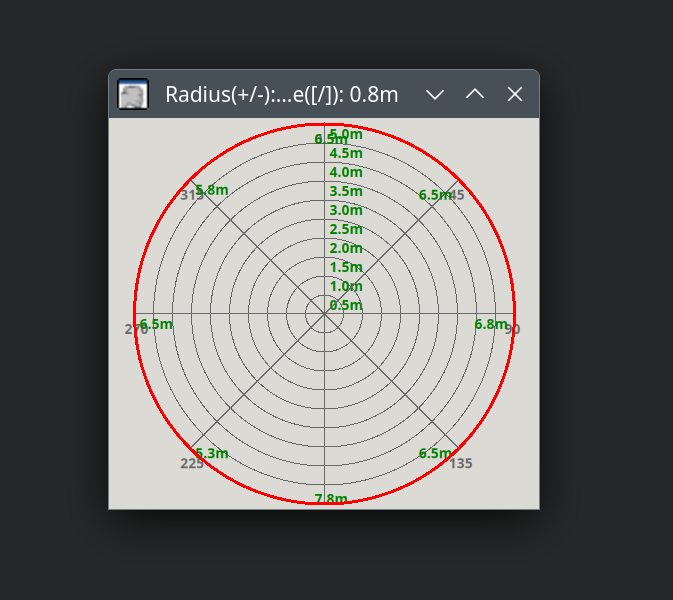
Task: Click the 1.5m ring label
Action: click(x=346, y=267)
